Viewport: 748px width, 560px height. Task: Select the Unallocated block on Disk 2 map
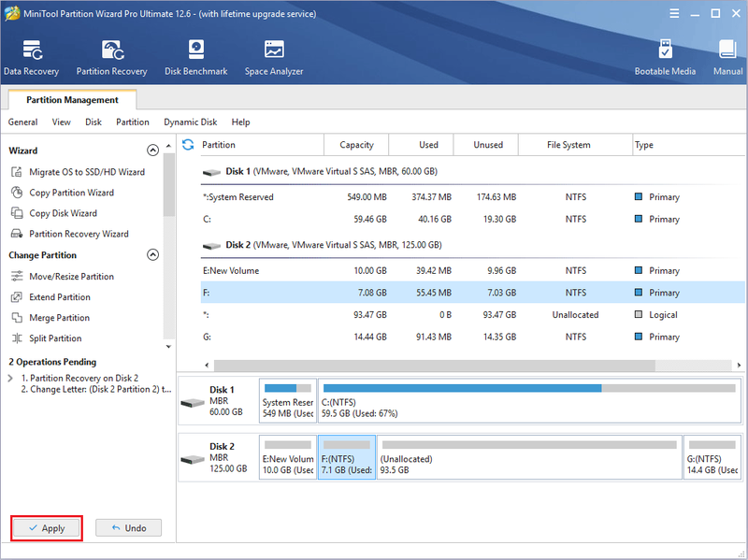tap(529, 457)
